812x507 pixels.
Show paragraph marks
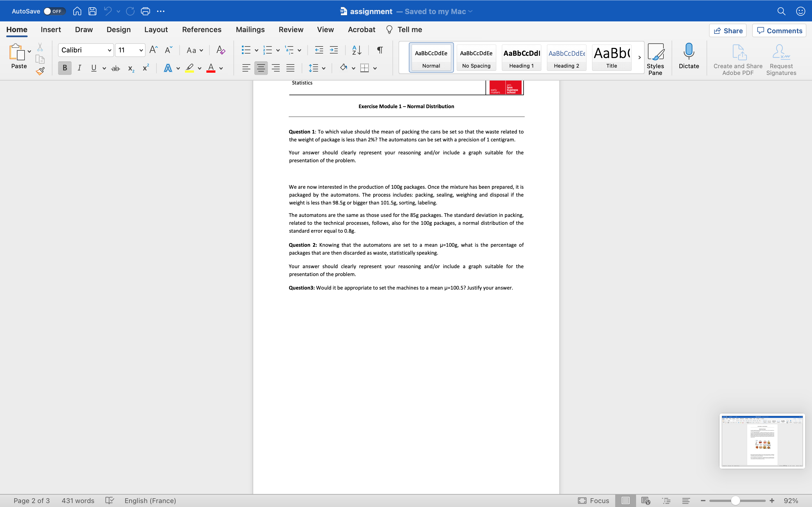tap(379, 50)
